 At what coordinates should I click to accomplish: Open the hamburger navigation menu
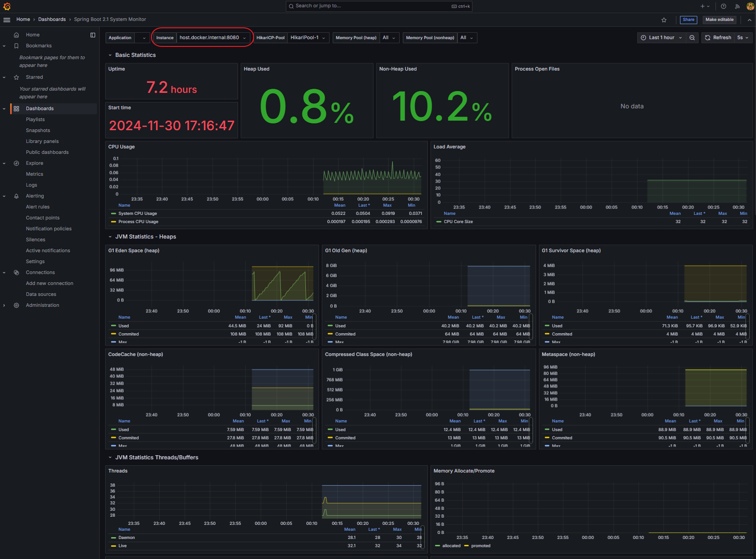pyautogui.click(x=7, y=20)
